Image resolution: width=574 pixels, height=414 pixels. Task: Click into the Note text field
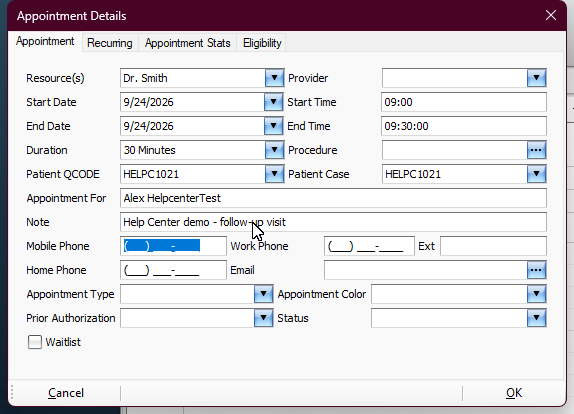coord(333,222)
